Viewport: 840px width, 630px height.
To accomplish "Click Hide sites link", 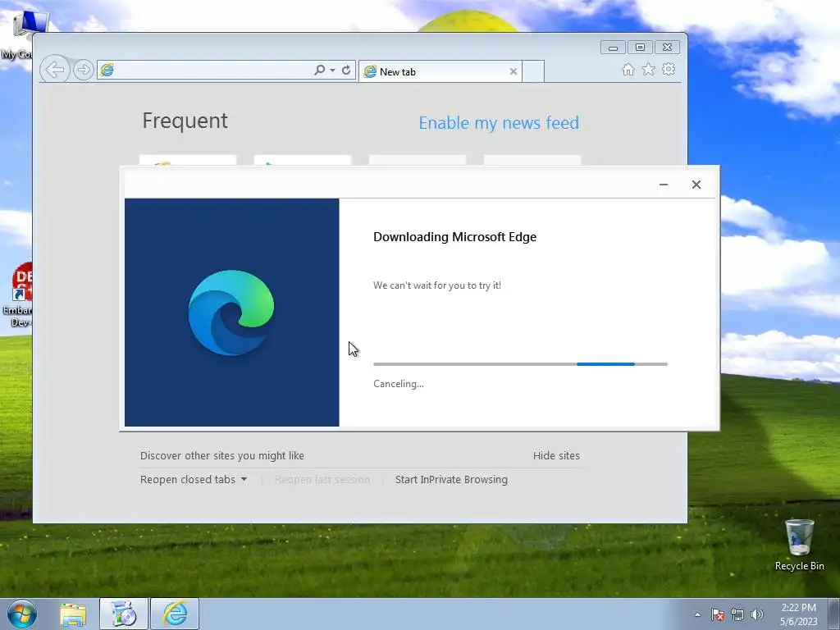I will (556, 456).
